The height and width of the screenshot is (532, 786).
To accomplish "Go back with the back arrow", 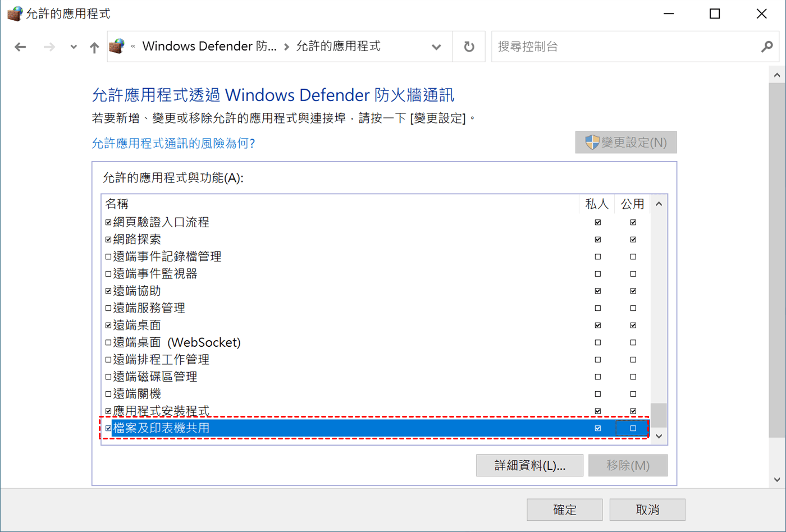I will pos(20,47).
